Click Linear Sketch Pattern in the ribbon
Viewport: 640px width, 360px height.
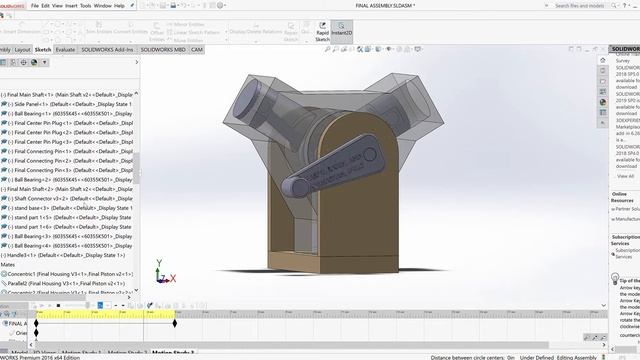tap(194, 32)
